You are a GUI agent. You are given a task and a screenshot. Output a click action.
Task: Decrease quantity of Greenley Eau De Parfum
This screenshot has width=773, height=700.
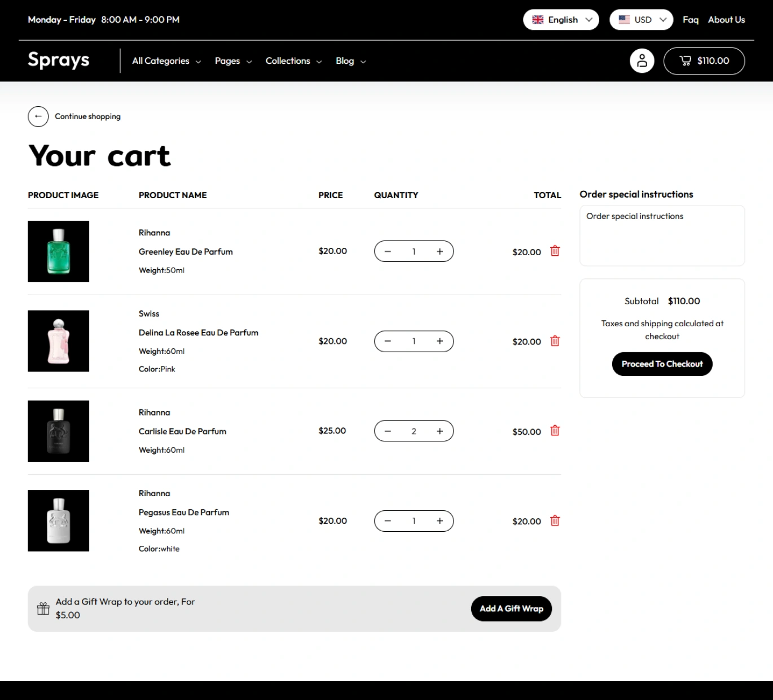(388, 252)
